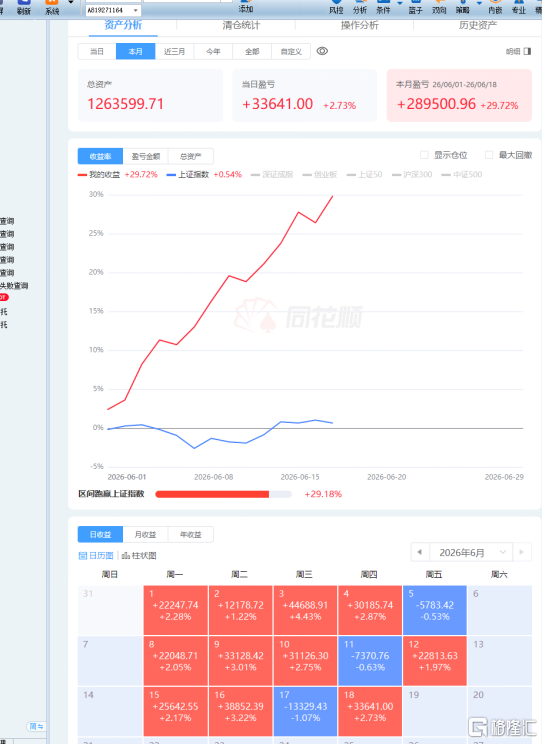Switch to the 历史资产 tab
Screen dimensions: 543x744
point(477,26)
